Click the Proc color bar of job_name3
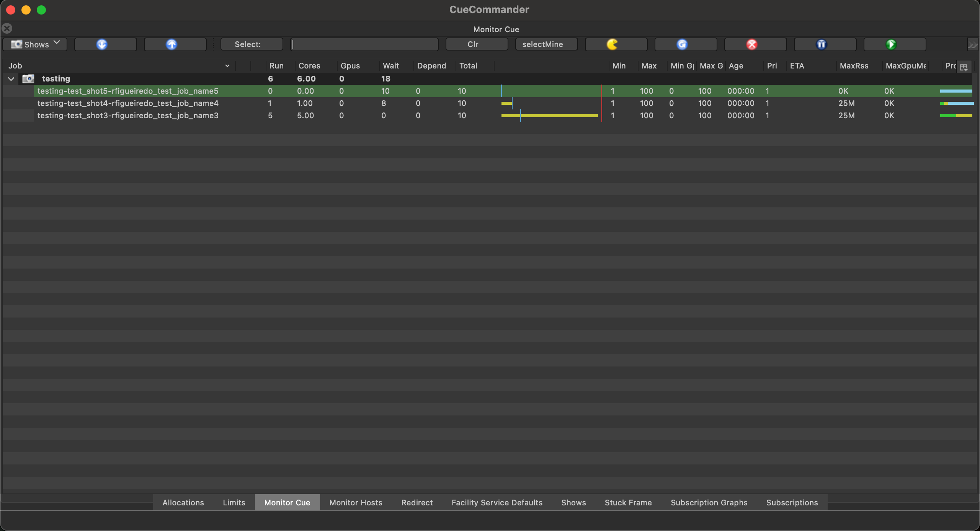This screenshot has height=531, width=980. 956,116
